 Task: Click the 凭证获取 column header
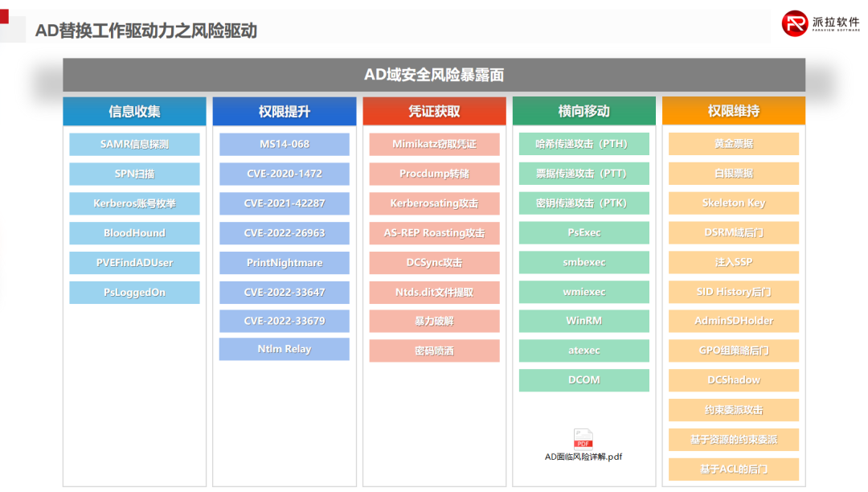pyautogui.click(x=433, y=111)
